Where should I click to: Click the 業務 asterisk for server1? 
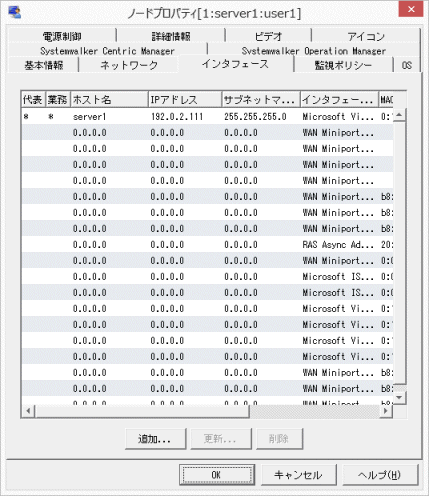click(51, 117)
